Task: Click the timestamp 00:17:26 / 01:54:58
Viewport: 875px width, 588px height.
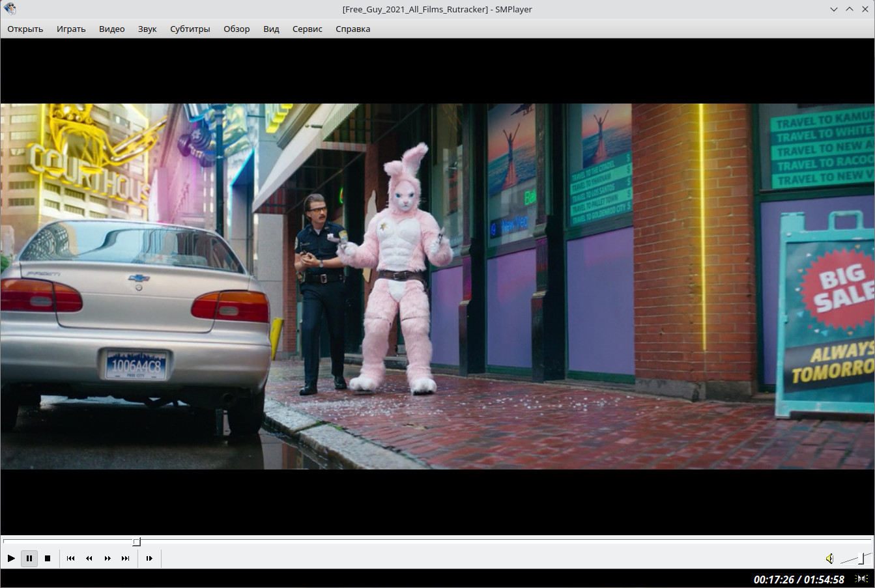Action: point(799,580)
